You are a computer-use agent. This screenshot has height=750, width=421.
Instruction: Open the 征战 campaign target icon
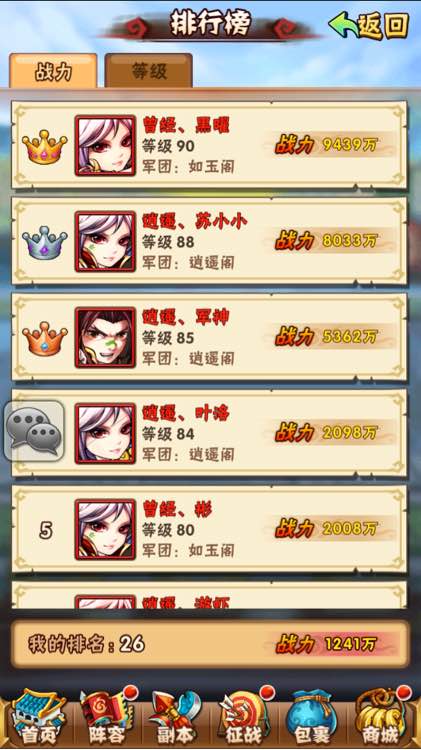(244, 717)
